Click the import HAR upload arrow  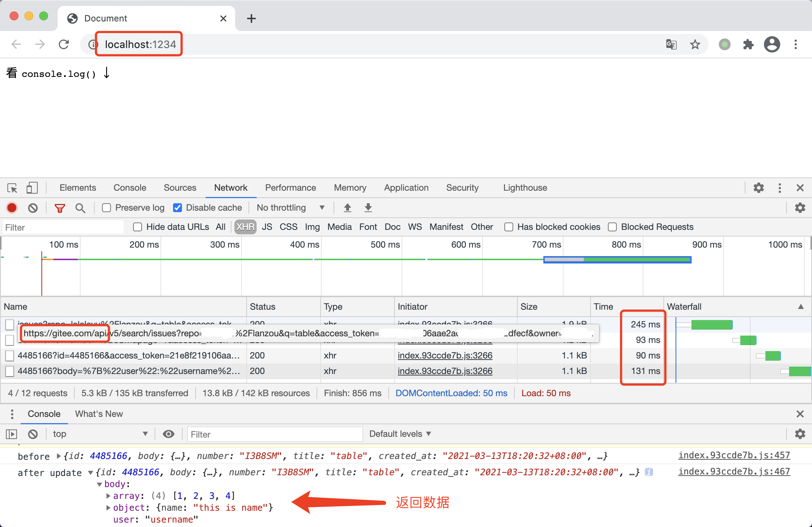347,208
